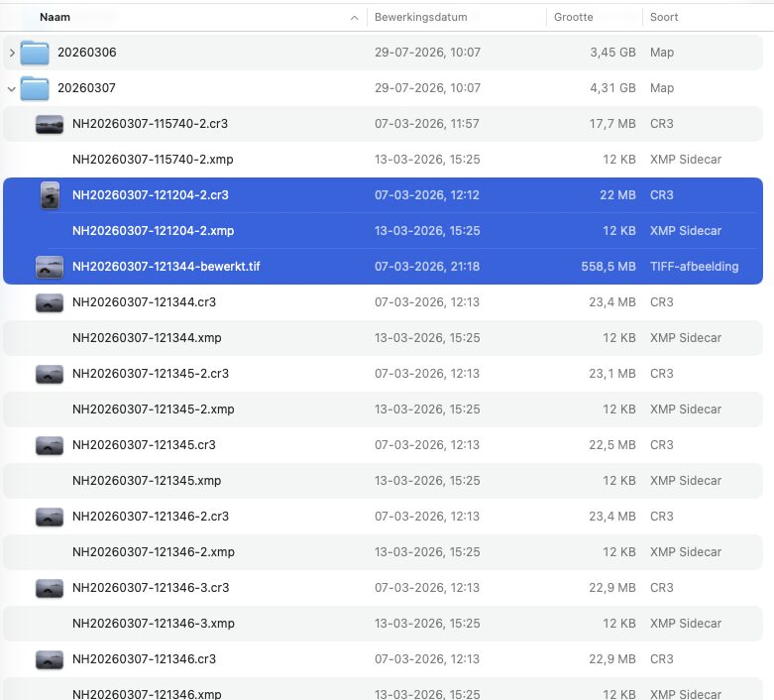Click the 17,7 MB size value
This screenshot has height=700, width=774.
[612, 124]
